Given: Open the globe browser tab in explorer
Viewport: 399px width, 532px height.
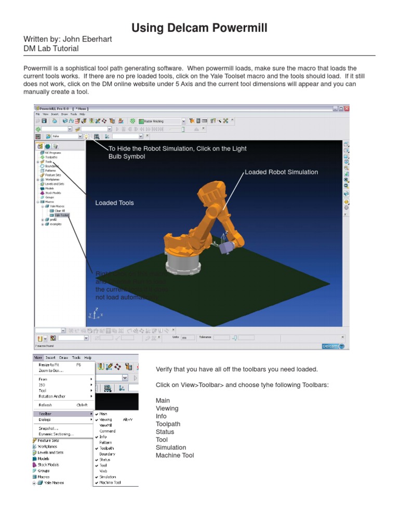Looking at the screenshot, I should point(48,146).
